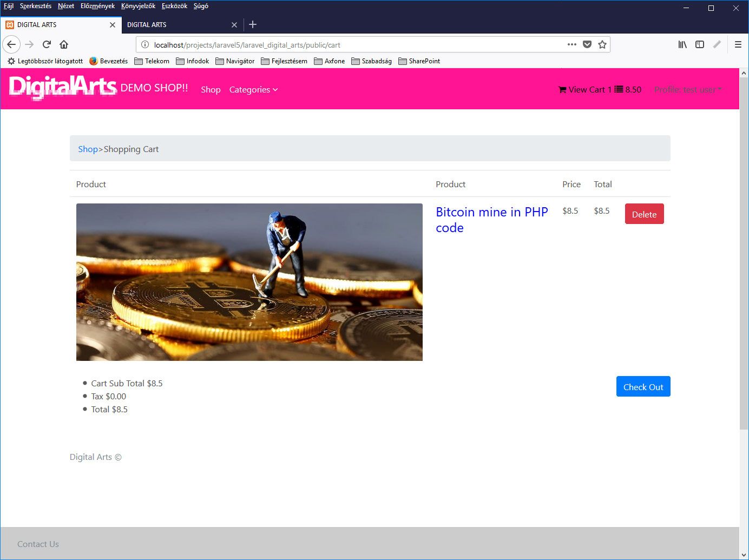The image size is (749, 560).
Task: Open the Nézet menu
Action: click(x=66, y=6)
